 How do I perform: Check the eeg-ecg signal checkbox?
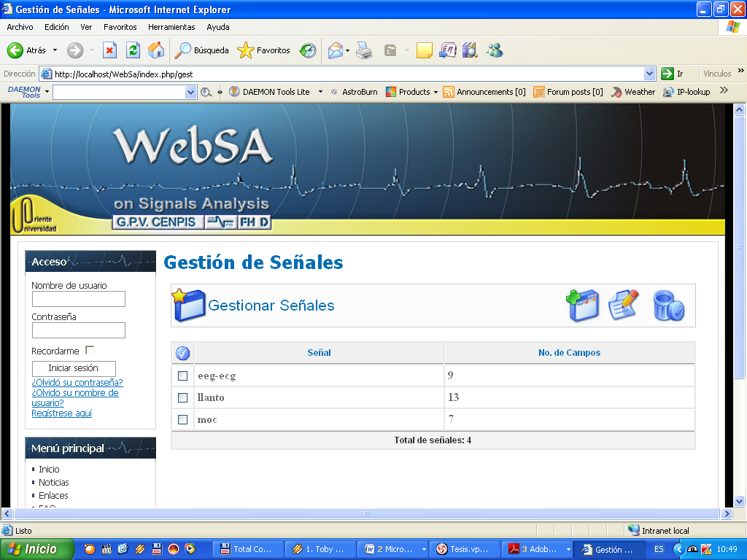(x=183, y=376)
